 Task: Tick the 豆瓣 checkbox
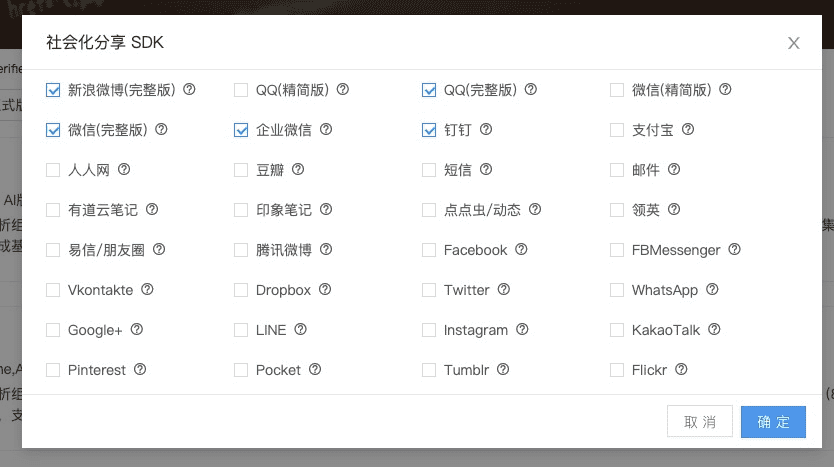point(241,170)
